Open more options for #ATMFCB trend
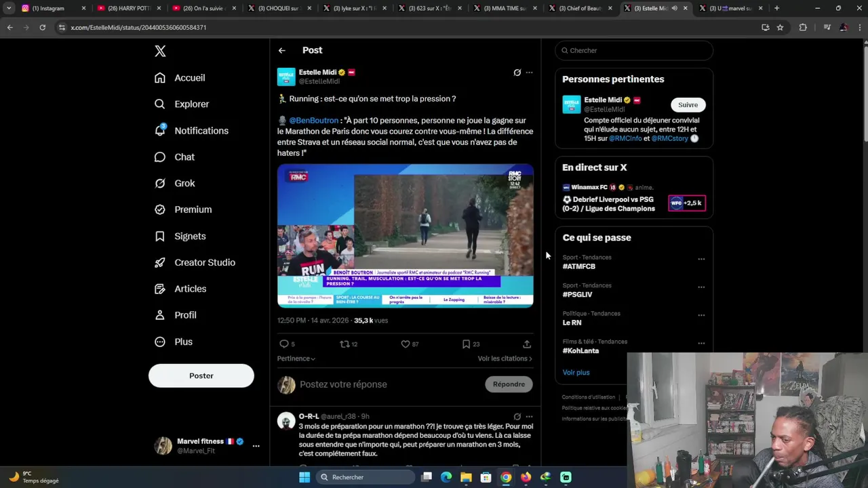The height and width of the screenshot is (488, 868). pyautogui.click(x=701, y=259)
